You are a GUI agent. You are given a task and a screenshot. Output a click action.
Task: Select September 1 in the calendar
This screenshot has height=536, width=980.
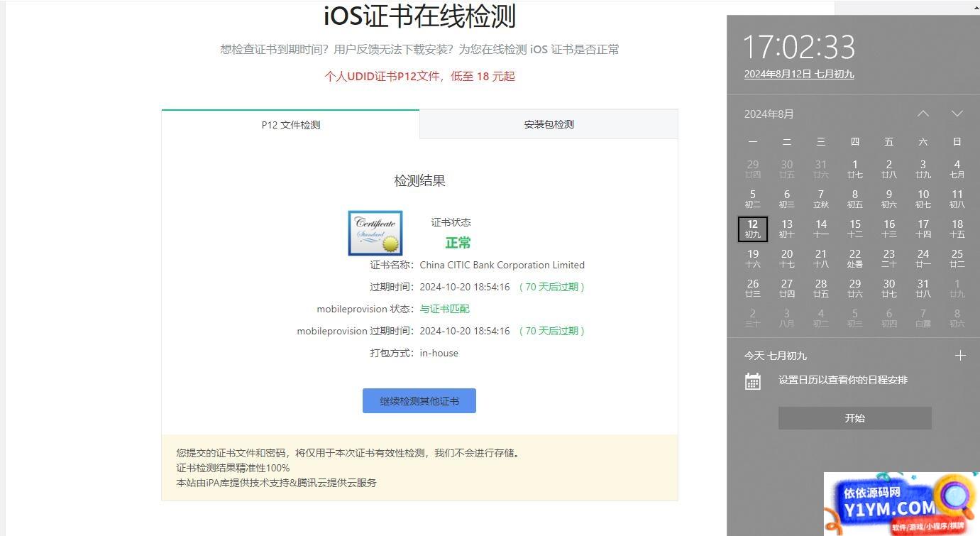[957, 288]
